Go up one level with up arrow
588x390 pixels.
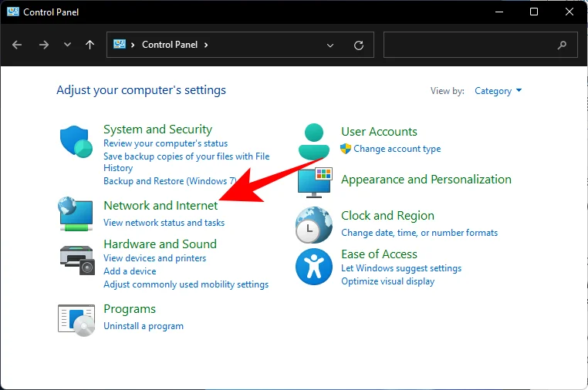(x=90, y=45)
